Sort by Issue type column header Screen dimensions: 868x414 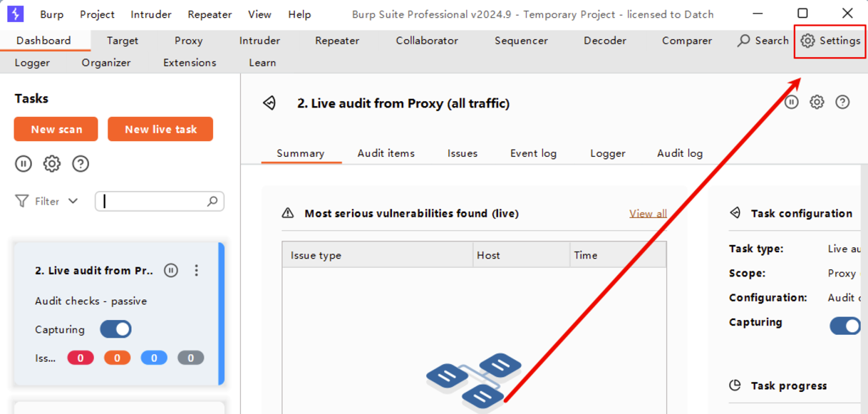coord(378,255)
